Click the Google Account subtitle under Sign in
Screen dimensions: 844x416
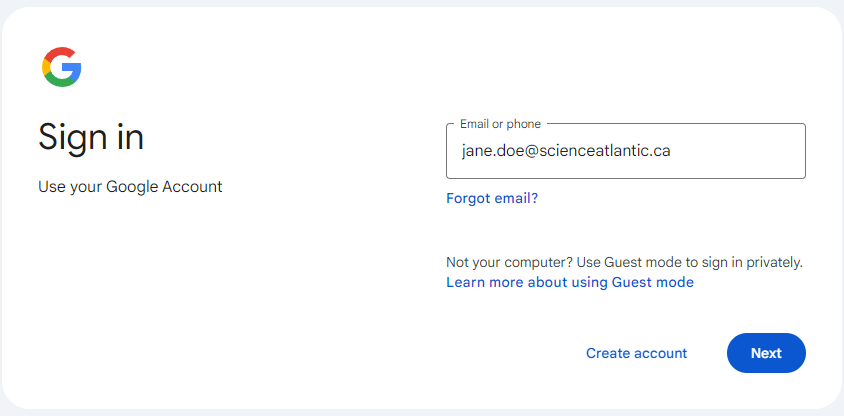tap(130, 186)
